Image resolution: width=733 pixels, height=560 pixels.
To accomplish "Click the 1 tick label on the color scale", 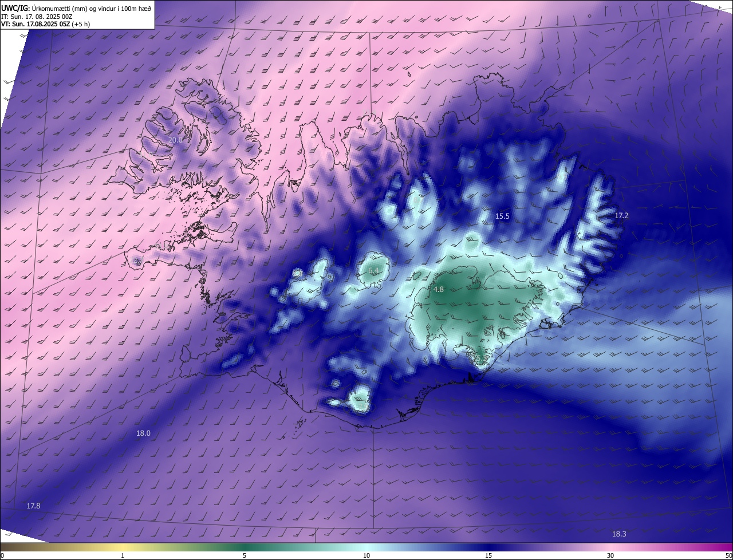I will 123,555.
